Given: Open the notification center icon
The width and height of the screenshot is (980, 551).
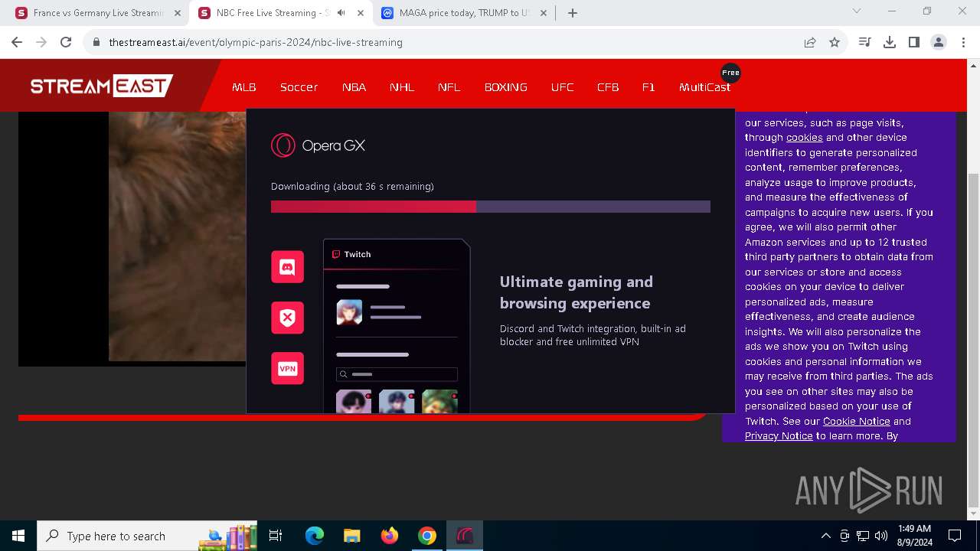Looking at the screenshot, I should 955,536.
